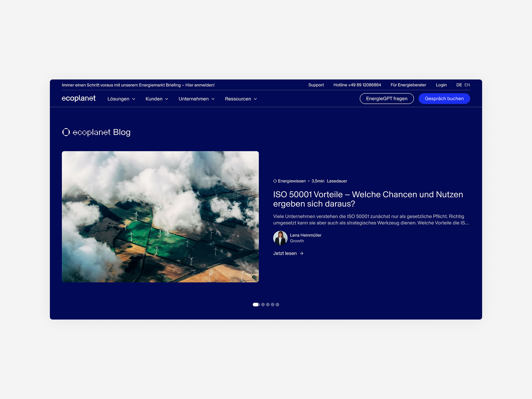Image resolution: width=532 pixels, height=399 pixels.
Task: Click the "Gespräch buchen" button
Action: 444,98
